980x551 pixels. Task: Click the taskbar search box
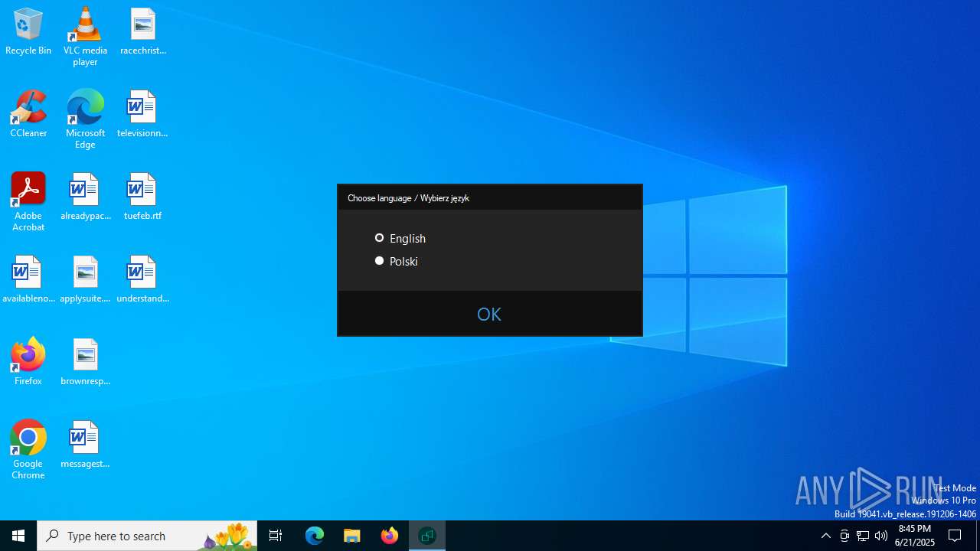(147, 536)
